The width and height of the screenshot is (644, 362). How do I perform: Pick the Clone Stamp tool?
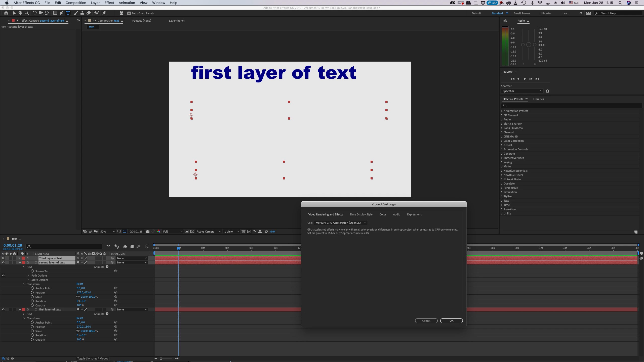(x=82, y=13)
